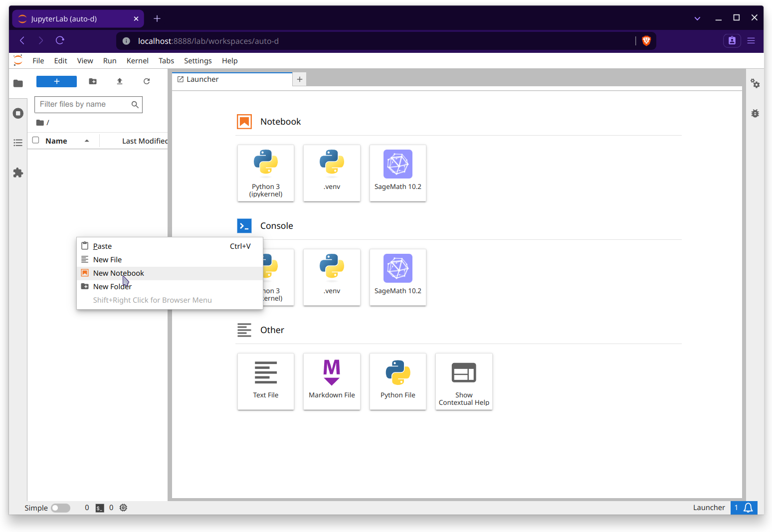Viewport: 772px width, 532px height.
Task: Toggle the Simple interface mode switch
Action: click(x=60, y=508)
